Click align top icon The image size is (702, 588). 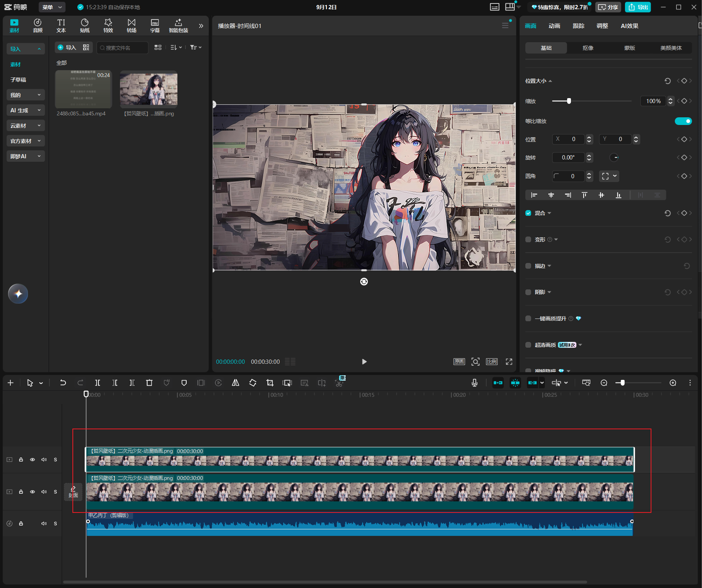pyautogui.click(x=584, y=195)
